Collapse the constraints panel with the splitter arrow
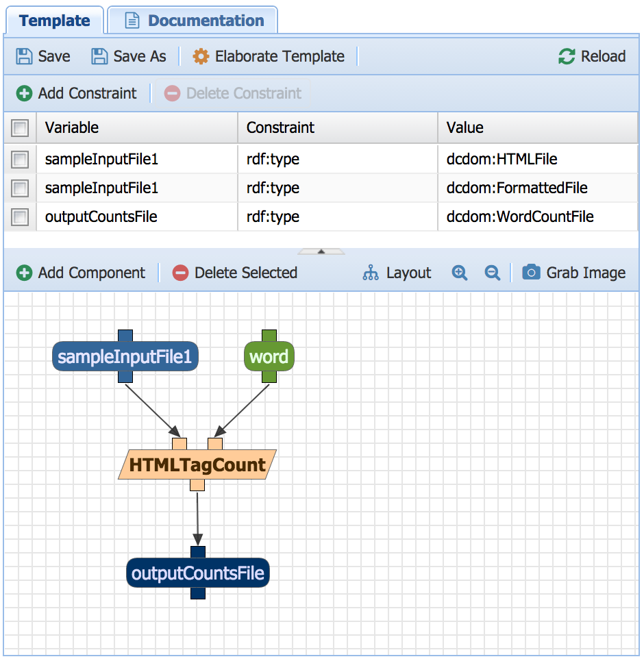The width and height of the screenshot is (644, 659). (x=321, y=251)
